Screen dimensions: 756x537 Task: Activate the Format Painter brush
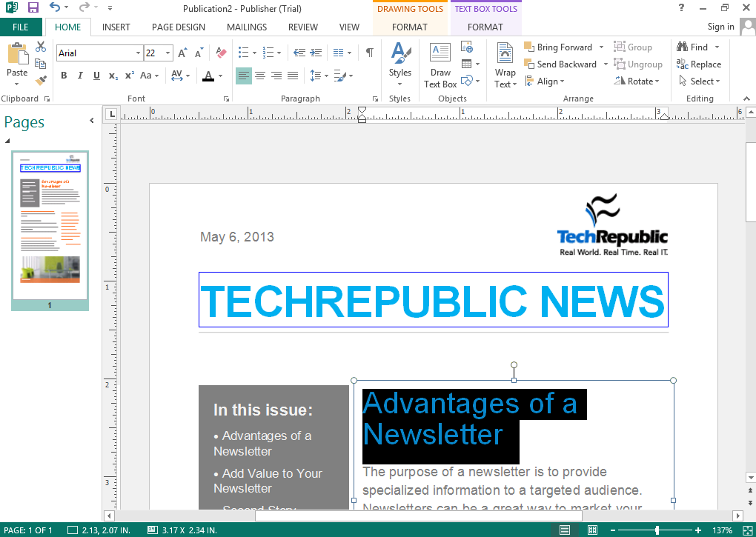[41, 80]
